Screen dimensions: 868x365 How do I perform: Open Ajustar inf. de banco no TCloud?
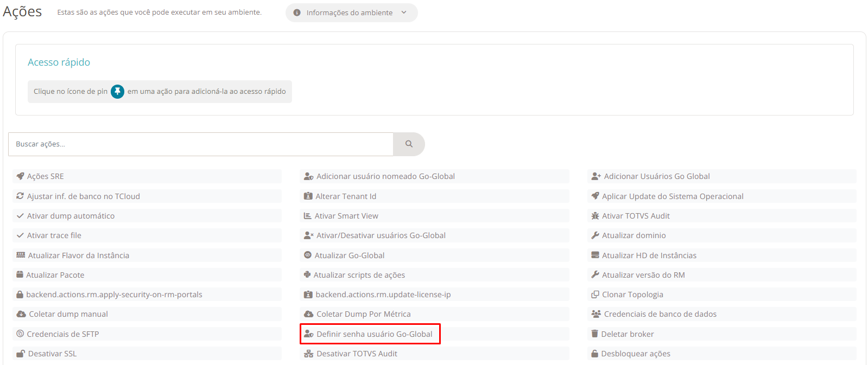tap(147, 196)
